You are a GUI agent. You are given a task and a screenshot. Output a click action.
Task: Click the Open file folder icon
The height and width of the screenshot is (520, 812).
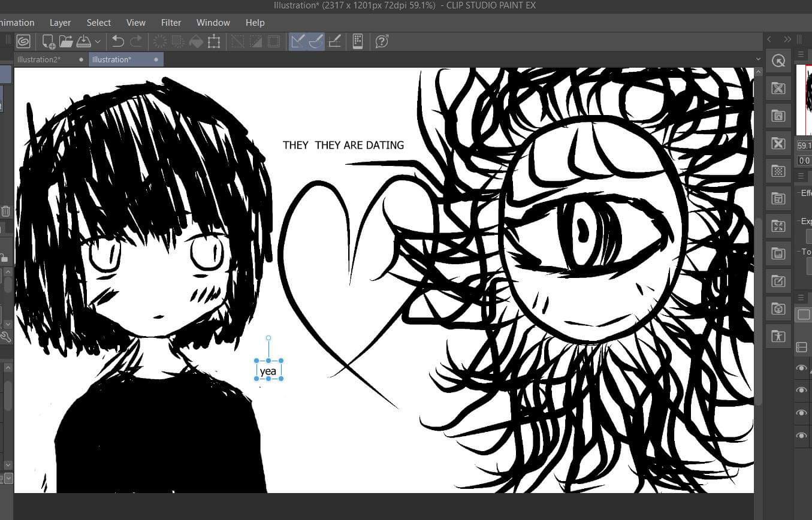click(x=66, y=41)
